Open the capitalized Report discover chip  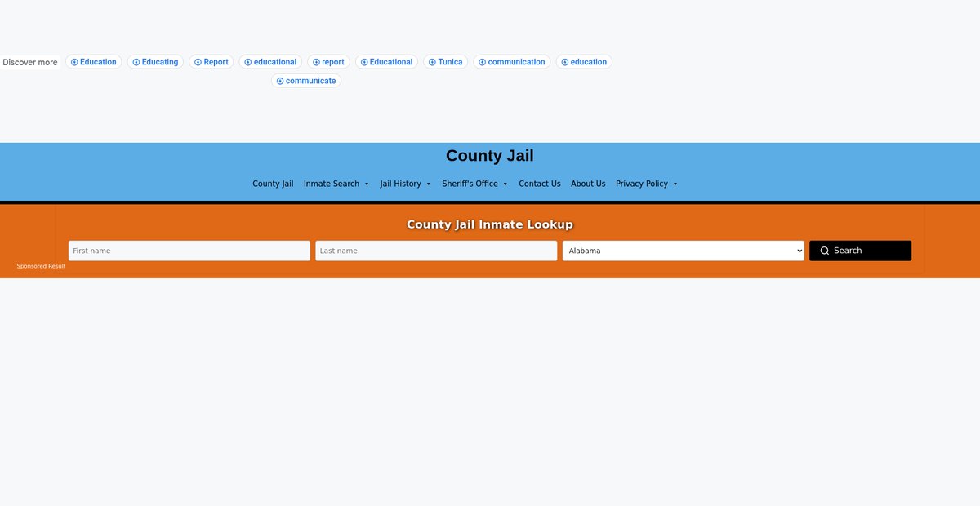[212, 62]
